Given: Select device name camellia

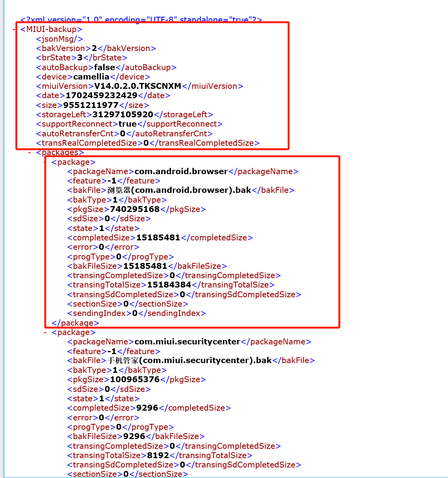Looking at the screenshot, I should [91, 77].
